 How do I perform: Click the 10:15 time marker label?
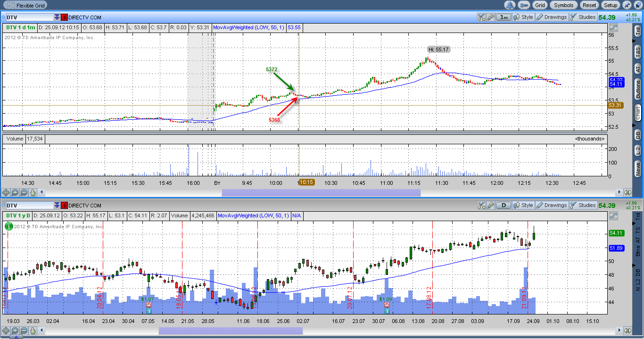click(x=306, y=182)
